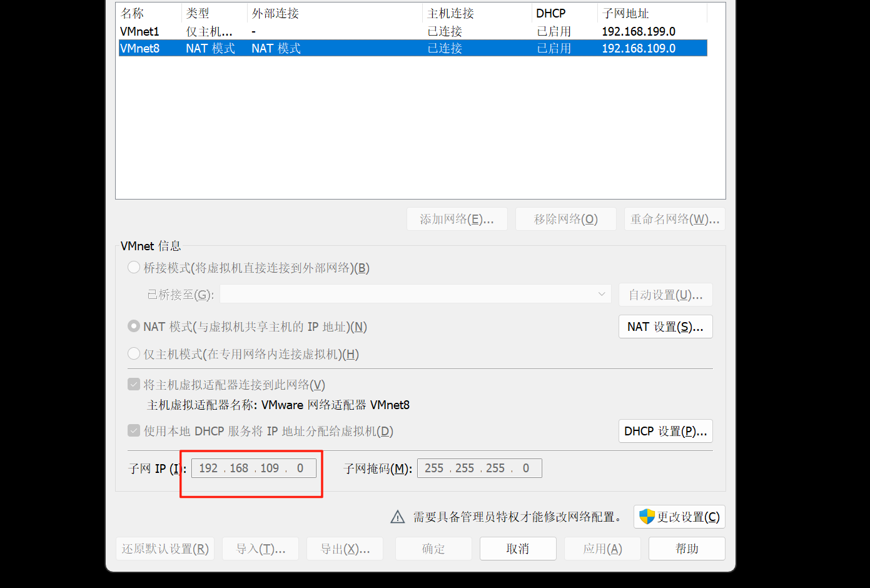Screen dimensions: 870x588
Task: Click 更改设置 button
Action: [679, 517]
